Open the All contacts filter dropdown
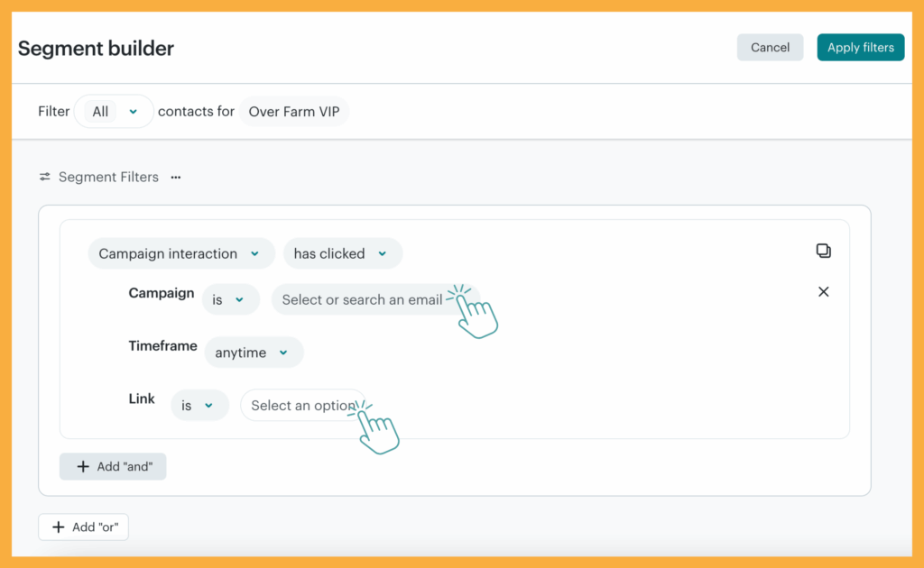The width and height of the screenshot is (924, 568). point(113,111)
